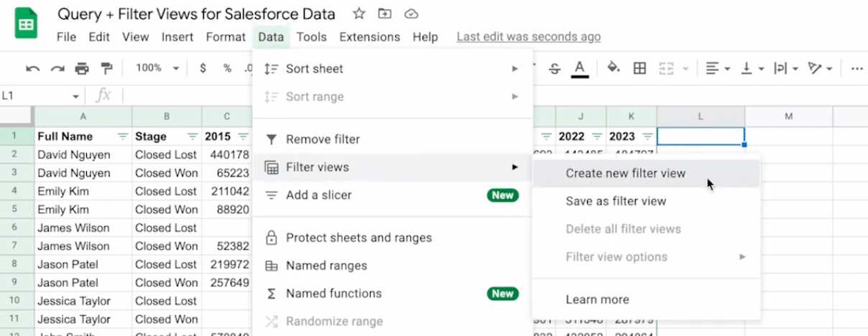Select Learn more in the submenu

tap(647, 299)
